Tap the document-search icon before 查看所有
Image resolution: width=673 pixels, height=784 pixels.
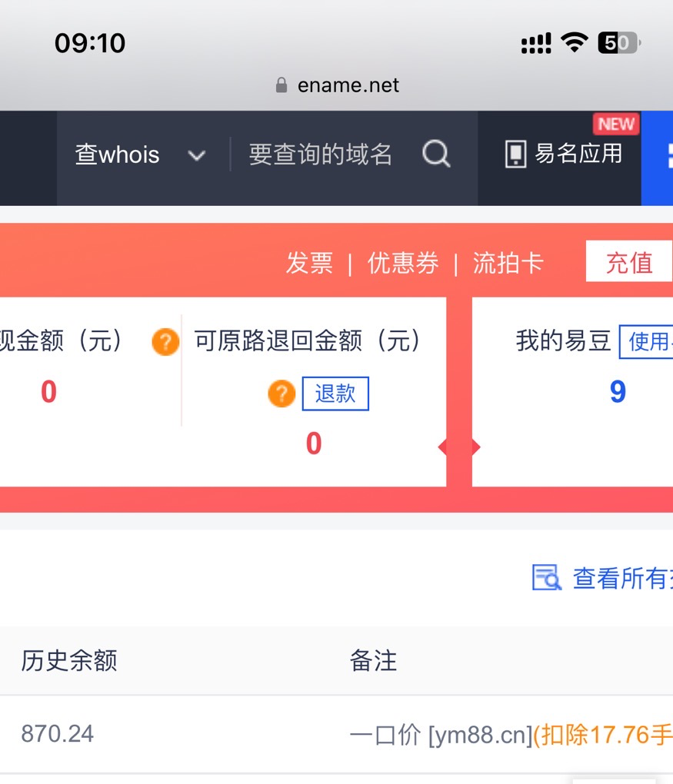point(547,578)
